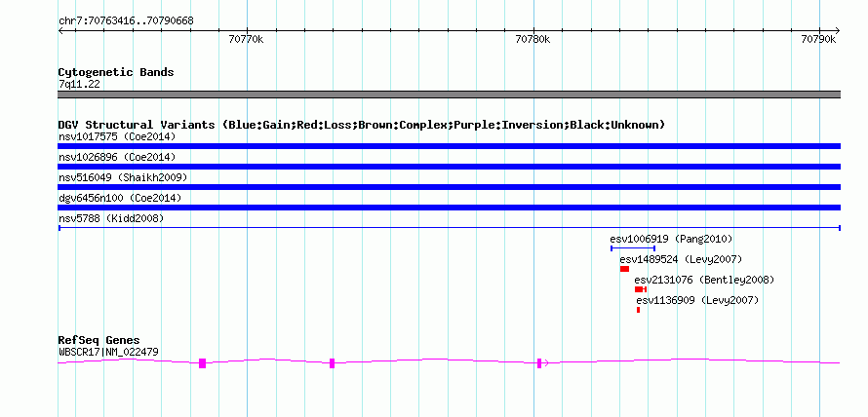Click the nsv1017575 (Coe2014) variant label
Screen dimensions: 868x417
tap(117, 136)
